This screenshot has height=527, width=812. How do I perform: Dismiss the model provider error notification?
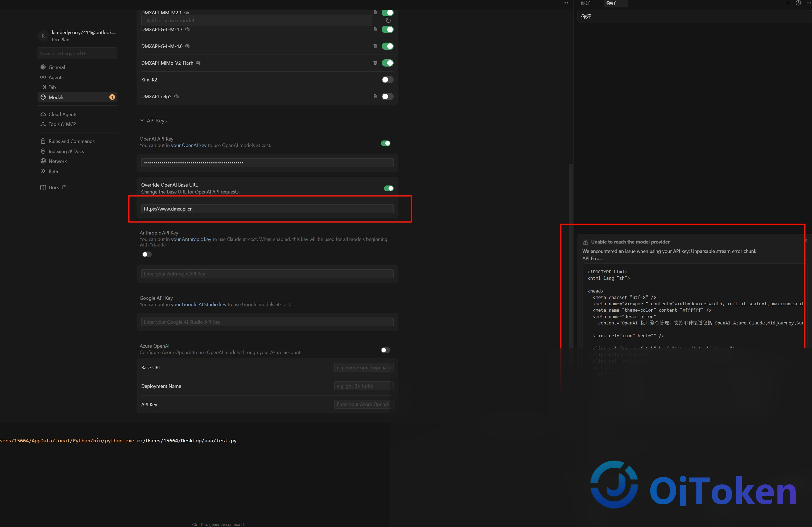click(806, 240)
